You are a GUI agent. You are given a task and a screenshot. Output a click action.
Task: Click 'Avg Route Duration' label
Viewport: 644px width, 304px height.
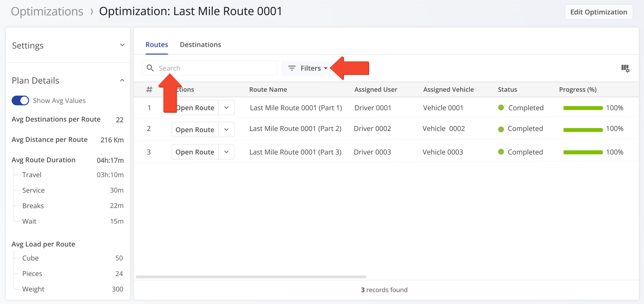43,160
